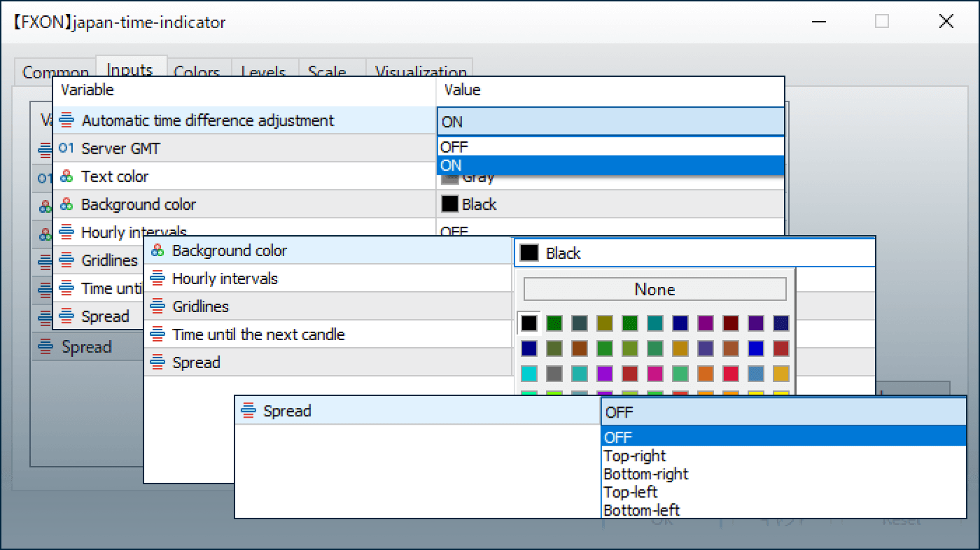Click the icon beside 'Time until the next candle'

(x=157, y=334)
